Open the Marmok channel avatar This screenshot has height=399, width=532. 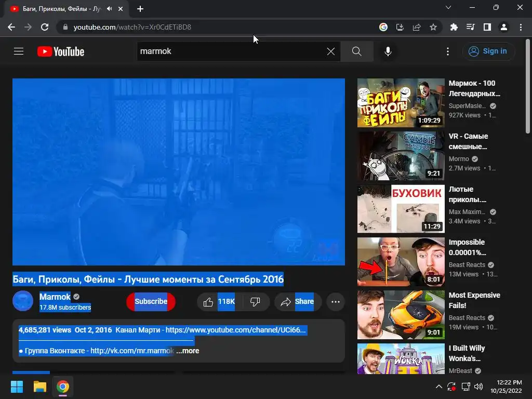point(23,301)
